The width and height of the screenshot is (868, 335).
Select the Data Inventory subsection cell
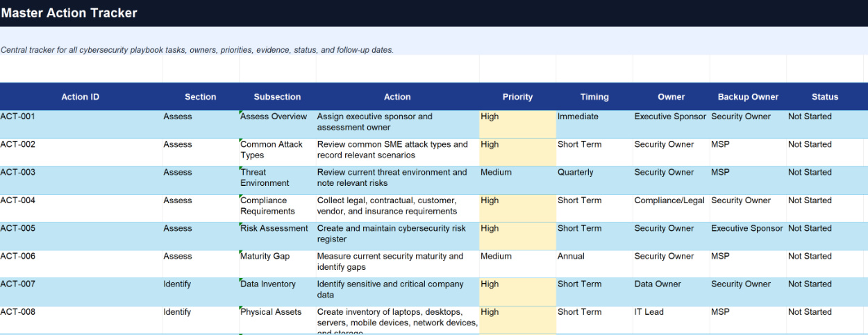point(277,292)
